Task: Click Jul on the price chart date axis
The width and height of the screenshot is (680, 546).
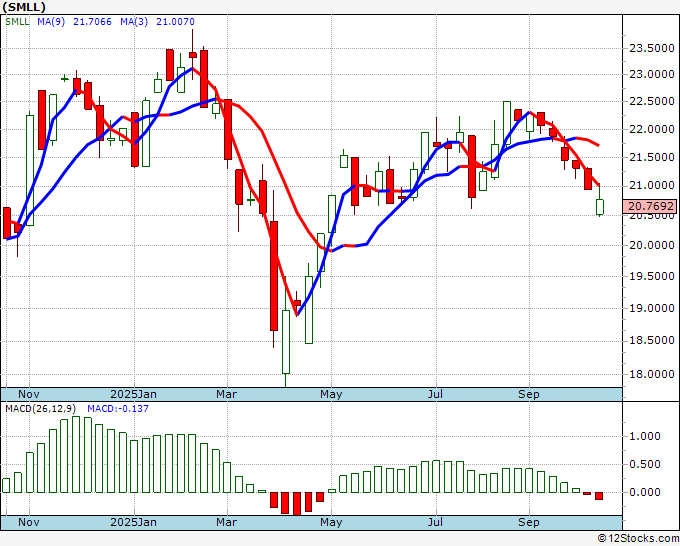Action: point(435,394)
